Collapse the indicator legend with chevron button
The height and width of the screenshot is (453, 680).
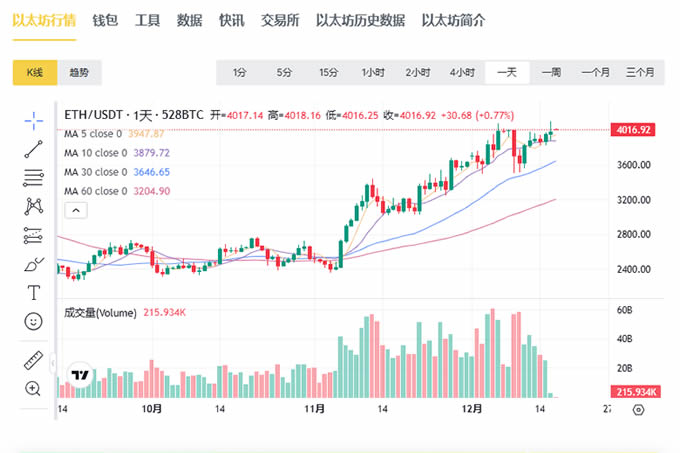coord(75,210)
